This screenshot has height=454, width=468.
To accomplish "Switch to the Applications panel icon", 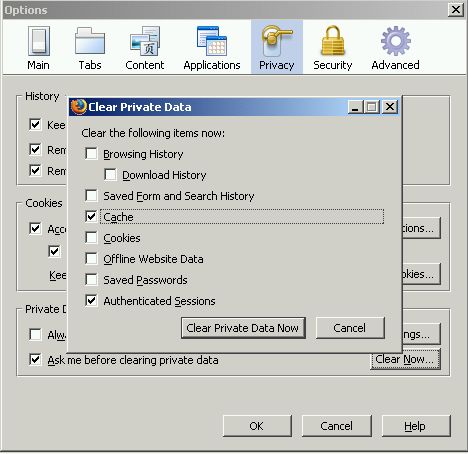I will 212,41.
